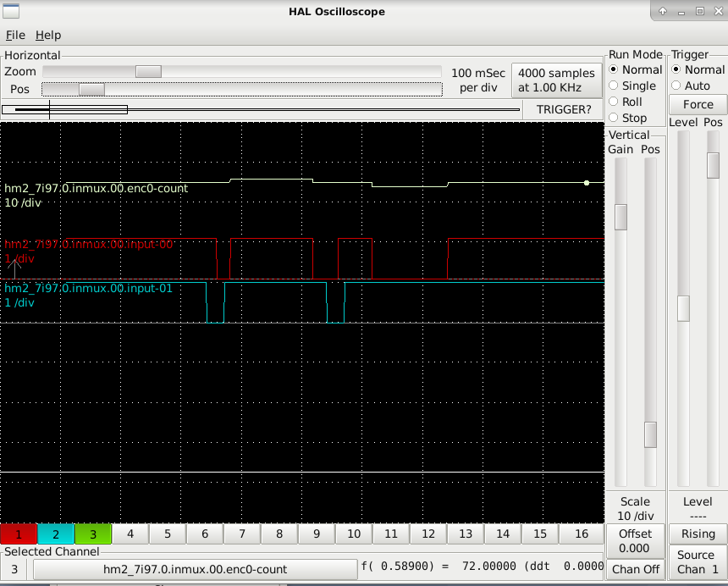Image resolution: width=728 pixels, height=586 pixels.
Task: Select channel 1 red button
Action: (x=19, y=534)
